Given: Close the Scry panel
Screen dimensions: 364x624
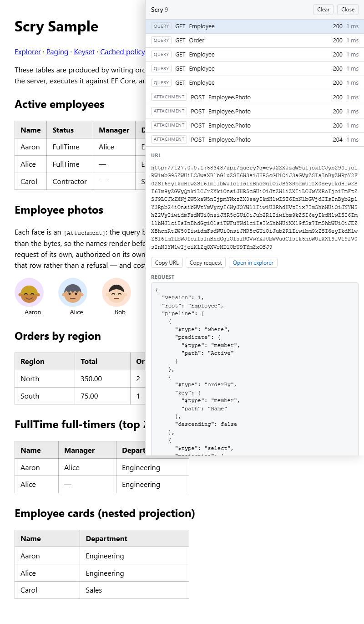Looking at the screenshot, I should click(348, 10).
